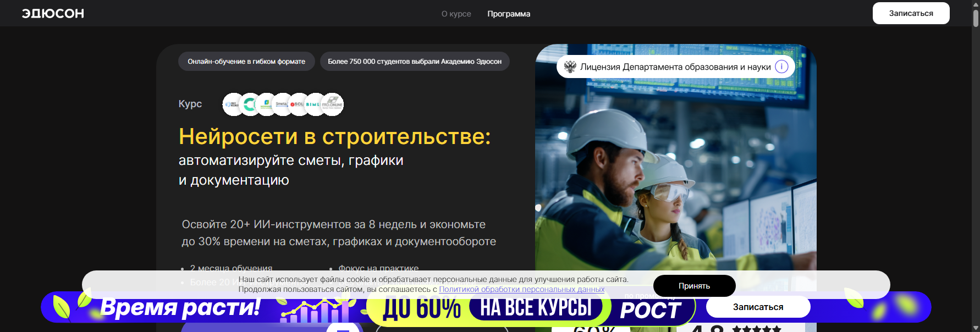Click the 'НА ВСЕ КУРСЫ' promo pill
This screenshot has width=980, height=332.
536,307
